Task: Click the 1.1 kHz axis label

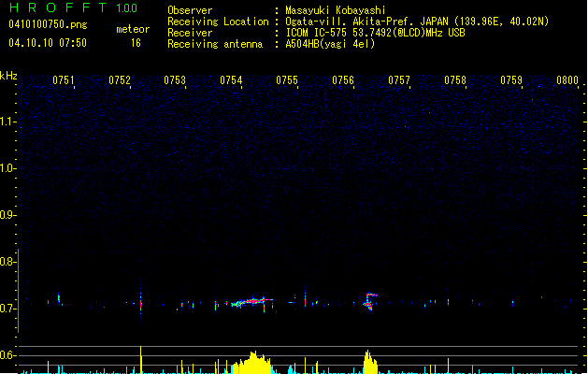Action: pos(7,122)
